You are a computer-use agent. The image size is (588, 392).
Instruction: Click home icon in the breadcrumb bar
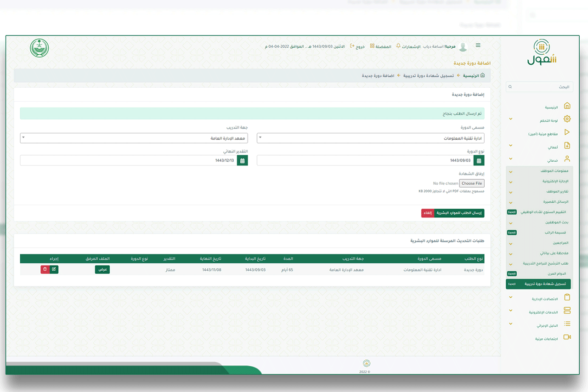[x=482, y=75]
